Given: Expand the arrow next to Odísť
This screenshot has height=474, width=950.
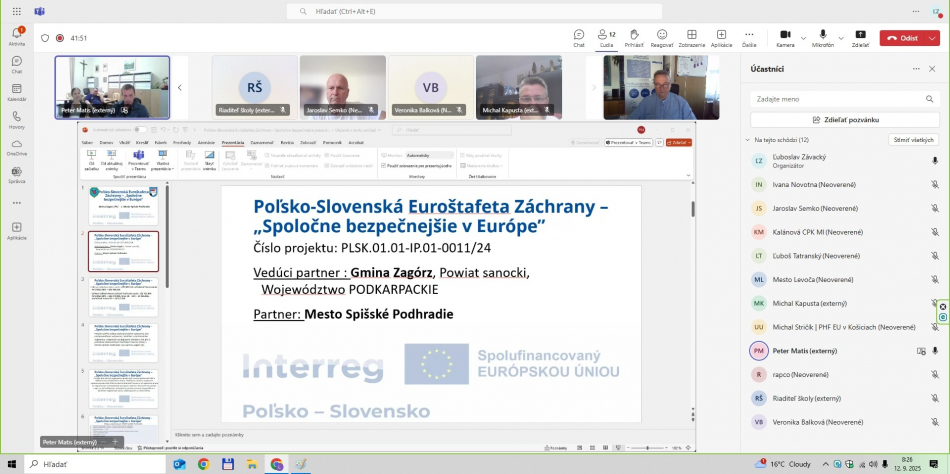Looking at the screenshot, I should click(932, 38).
